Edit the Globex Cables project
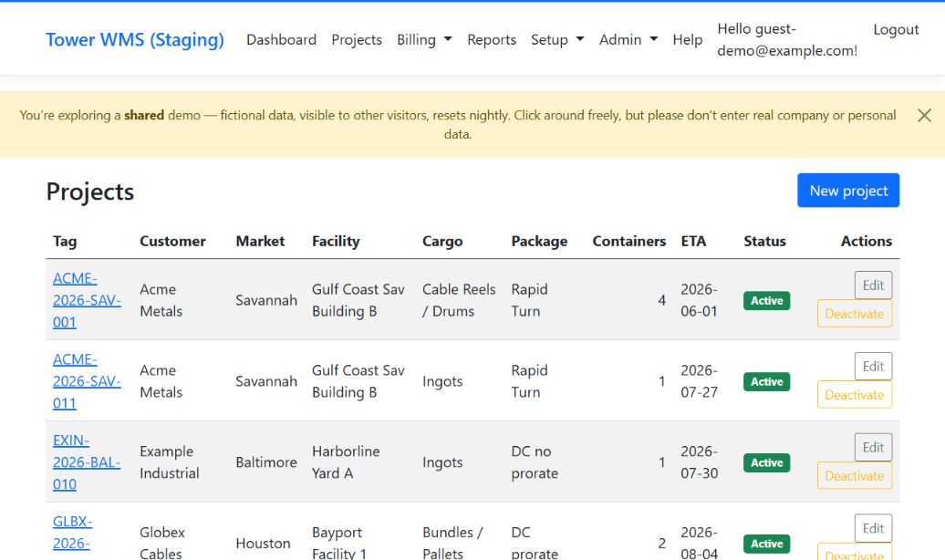 (873, 529)
